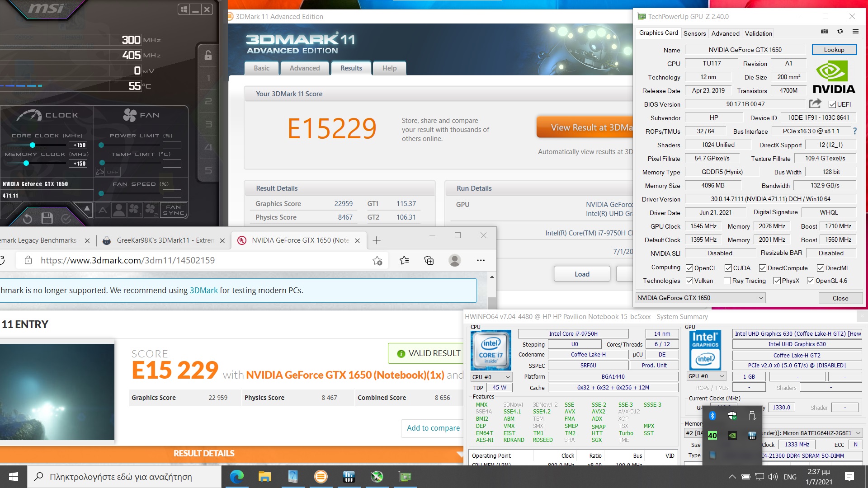
Task: Save the Afterburner profile with floppy icon
Action: [x=47, y=219]
